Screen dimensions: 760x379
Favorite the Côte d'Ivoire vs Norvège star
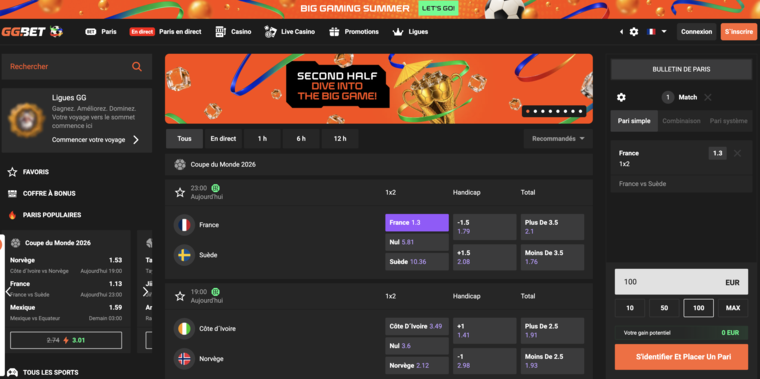click(180, 296)
